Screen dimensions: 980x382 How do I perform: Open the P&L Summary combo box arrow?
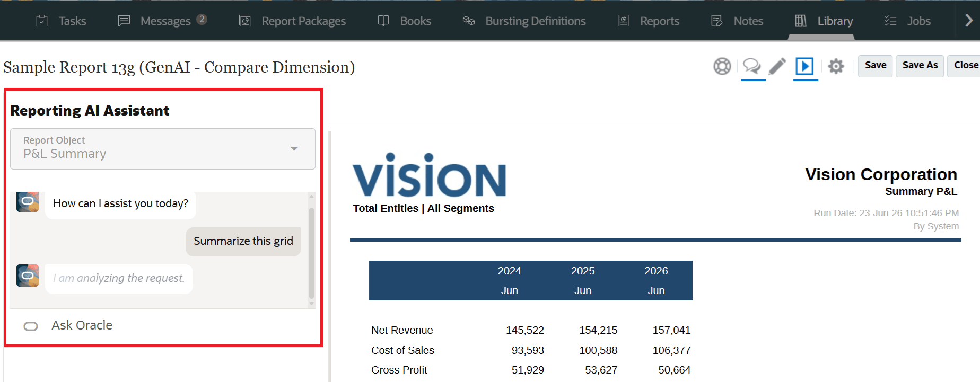click(x=294, y=149)
